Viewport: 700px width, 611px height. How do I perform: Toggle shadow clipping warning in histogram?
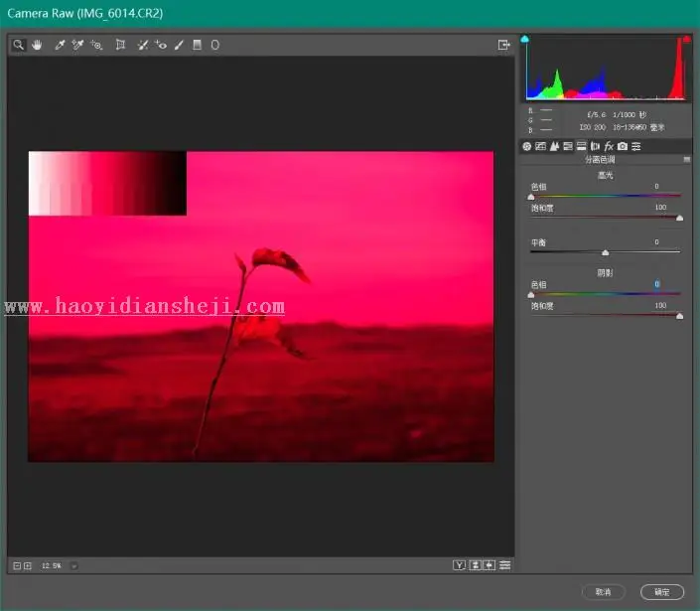(525, 40)
